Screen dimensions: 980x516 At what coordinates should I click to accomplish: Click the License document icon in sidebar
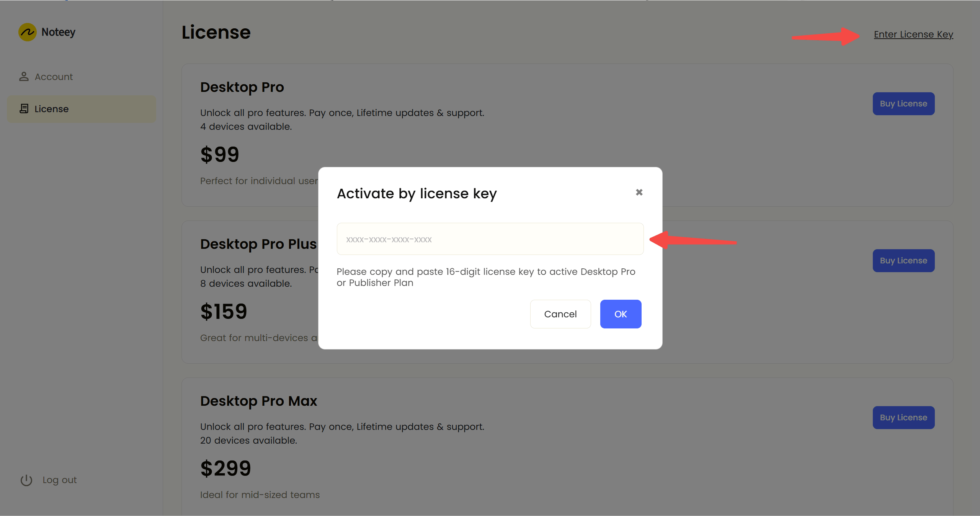tap(24, 109)
